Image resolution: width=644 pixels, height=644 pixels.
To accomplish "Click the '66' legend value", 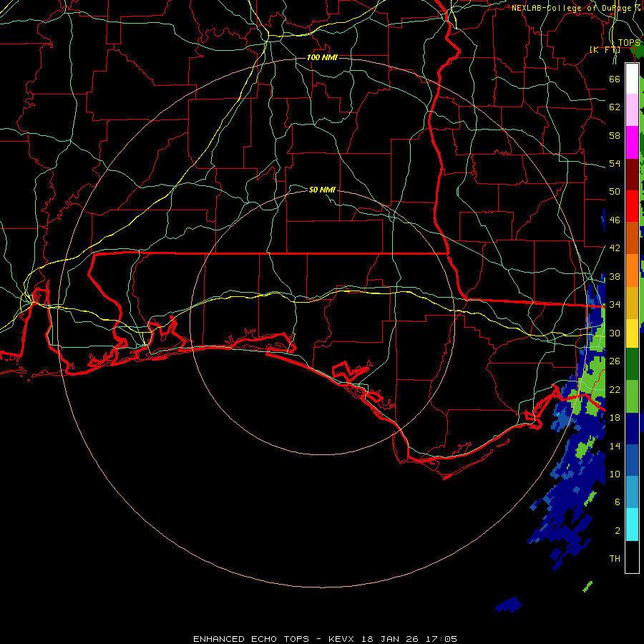I will pos(615,79).
